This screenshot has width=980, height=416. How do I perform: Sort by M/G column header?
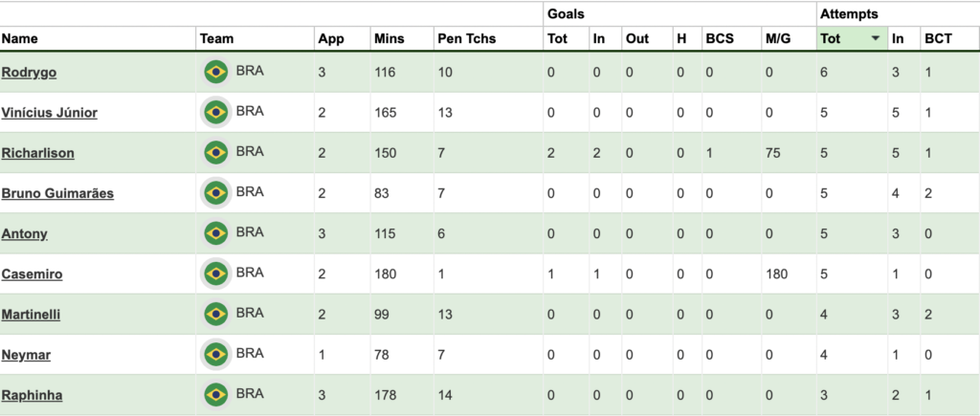(777, 39)
